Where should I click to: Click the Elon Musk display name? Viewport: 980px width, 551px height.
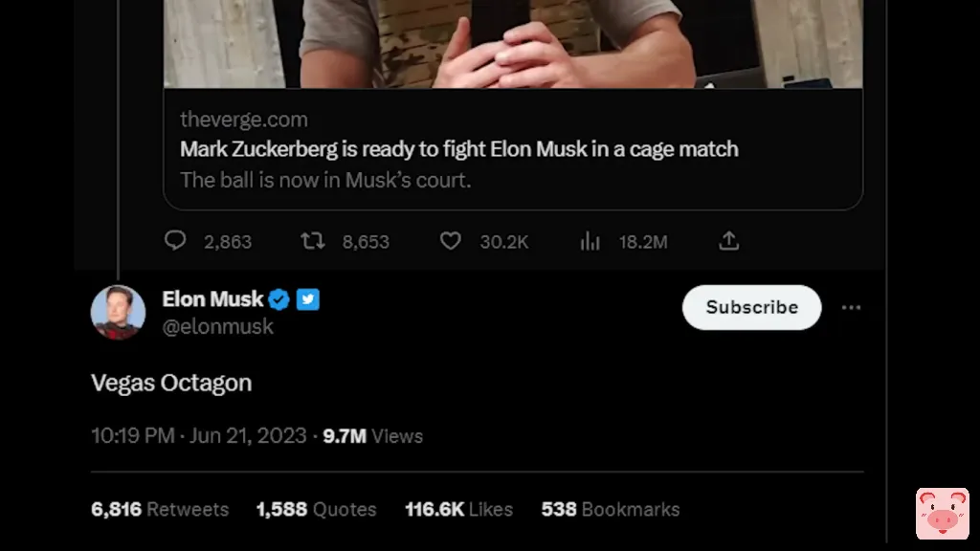pyautogui.click(x=212, y=299)
